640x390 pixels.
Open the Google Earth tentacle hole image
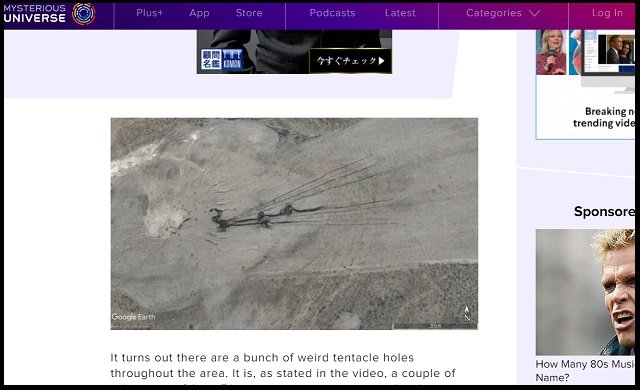click(294, 224)
